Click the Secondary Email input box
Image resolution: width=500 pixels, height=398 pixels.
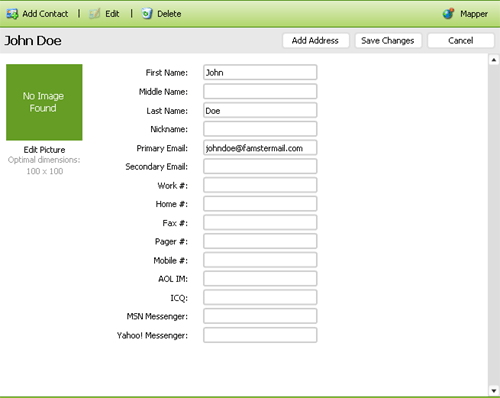coord(260,166)
